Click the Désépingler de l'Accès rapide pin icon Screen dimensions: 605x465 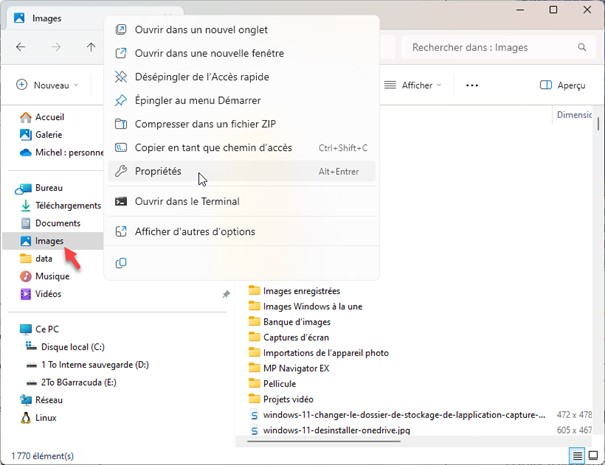(x=121, y=77)
